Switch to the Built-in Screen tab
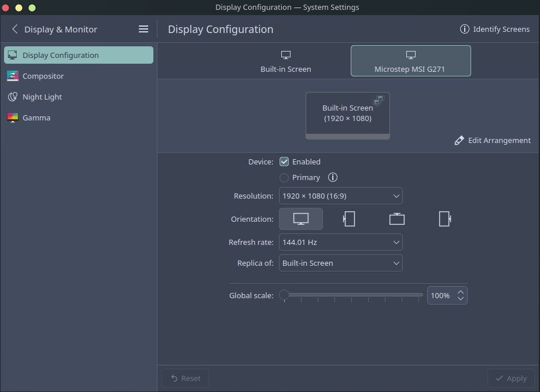 click(286, 61)
